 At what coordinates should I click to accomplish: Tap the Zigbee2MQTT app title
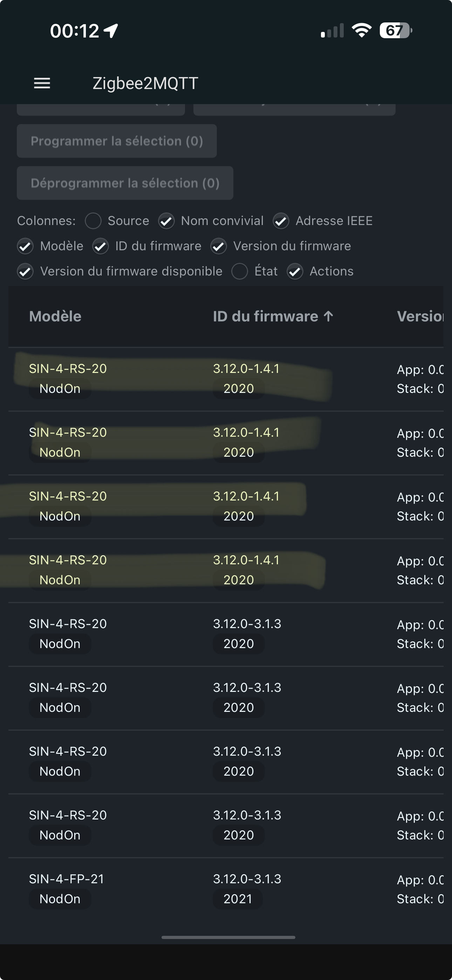click(x=145, y=83)
